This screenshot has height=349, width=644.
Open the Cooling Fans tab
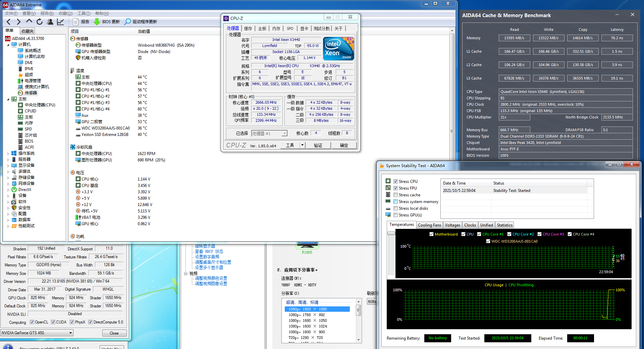click(429, 225)
